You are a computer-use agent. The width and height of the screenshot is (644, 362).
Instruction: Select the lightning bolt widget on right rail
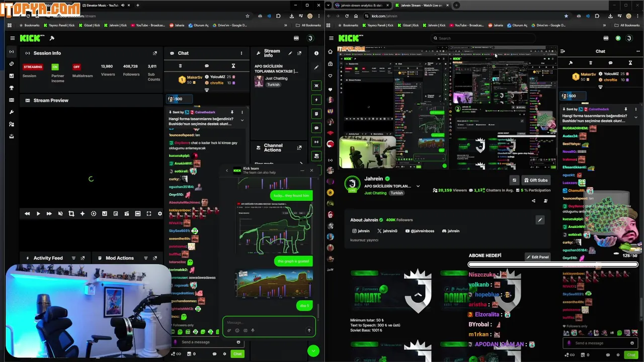pos(316,100)
